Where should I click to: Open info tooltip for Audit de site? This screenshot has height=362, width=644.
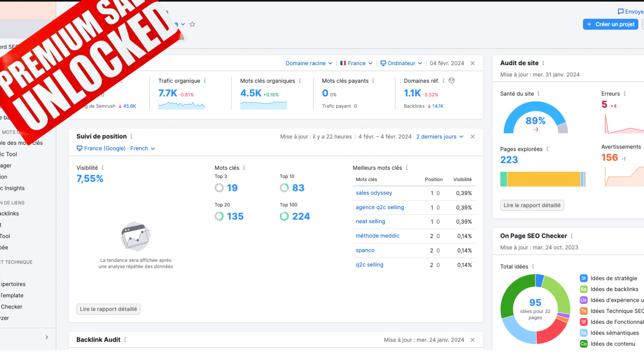pyautogui.click(x=543, y=63)
